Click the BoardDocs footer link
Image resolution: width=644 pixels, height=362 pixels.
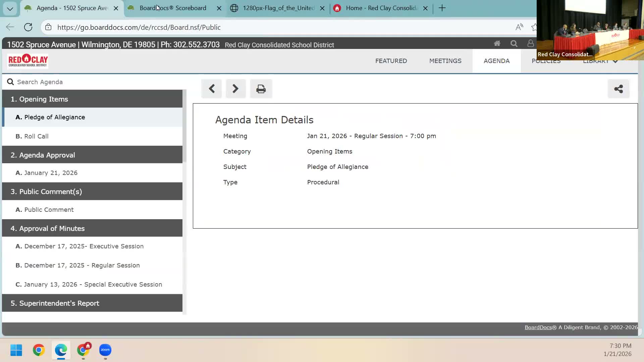(x=538, y=327)
